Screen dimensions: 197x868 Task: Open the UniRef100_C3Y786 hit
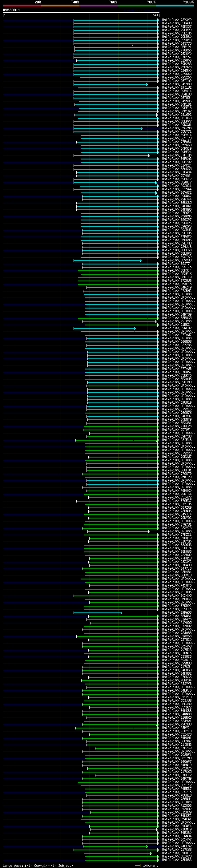coord(177,345)
